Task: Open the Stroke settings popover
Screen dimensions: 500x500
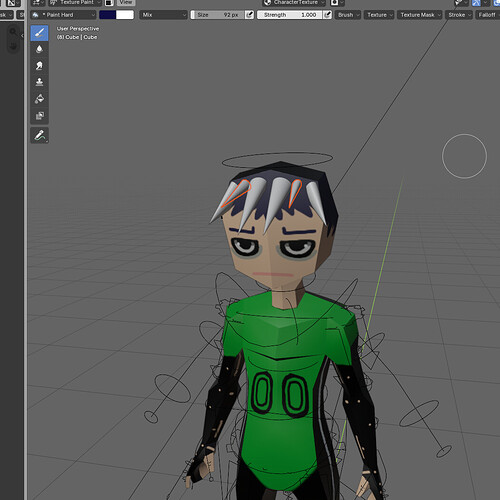Action: 459,15
